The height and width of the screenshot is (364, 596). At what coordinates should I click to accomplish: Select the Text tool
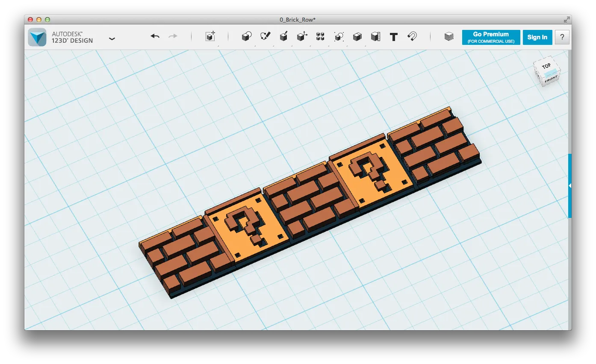pos(394,37)
